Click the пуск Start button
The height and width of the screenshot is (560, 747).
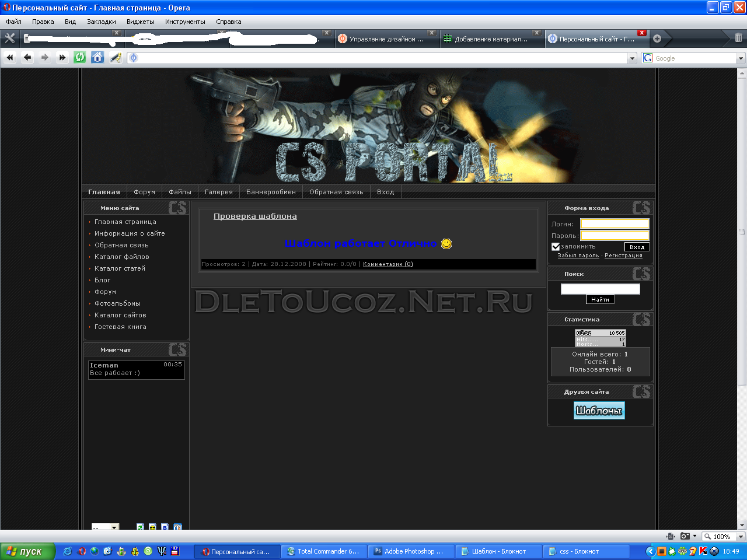click(27, 551)
